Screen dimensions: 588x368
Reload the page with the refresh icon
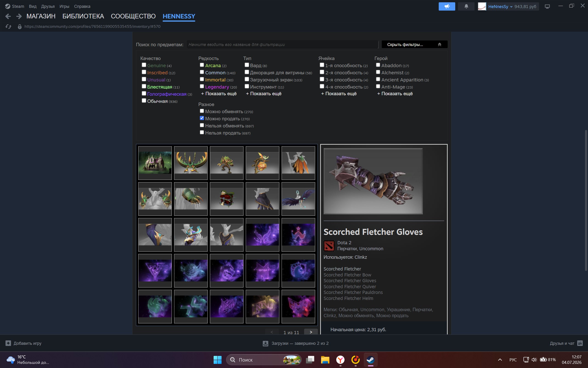(8, 26)
